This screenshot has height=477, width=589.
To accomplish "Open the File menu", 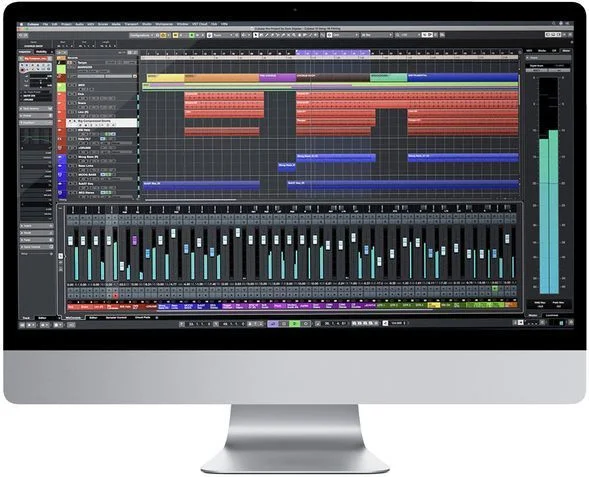I will (45, 24).
